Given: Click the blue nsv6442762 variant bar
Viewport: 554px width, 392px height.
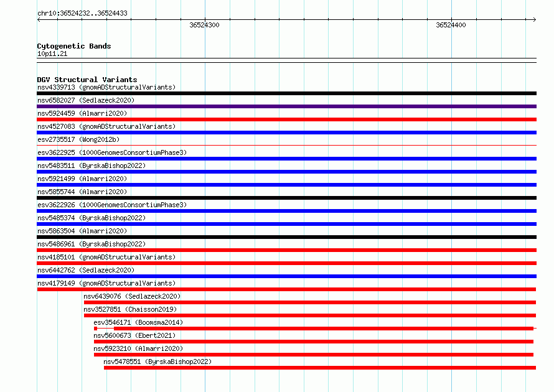Looking at the screenshot, I should (286, 276).
